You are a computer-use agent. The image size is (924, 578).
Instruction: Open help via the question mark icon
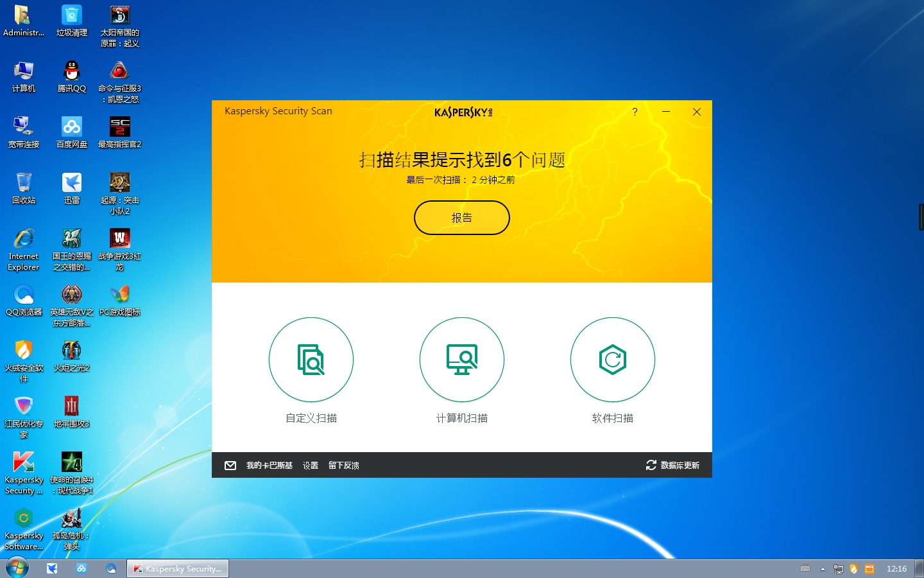click(x=635, y=112)
